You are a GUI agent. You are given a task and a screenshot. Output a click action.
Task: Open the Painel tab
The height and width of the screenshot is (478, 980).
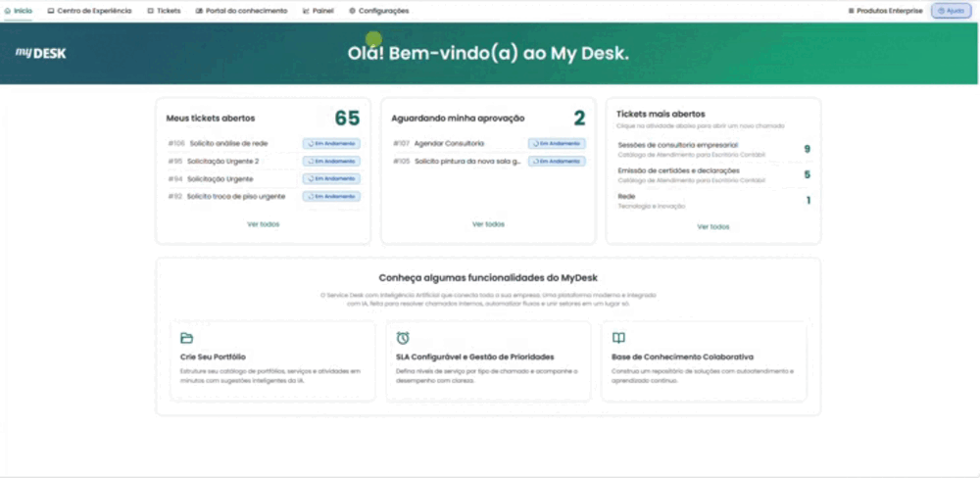318,11
